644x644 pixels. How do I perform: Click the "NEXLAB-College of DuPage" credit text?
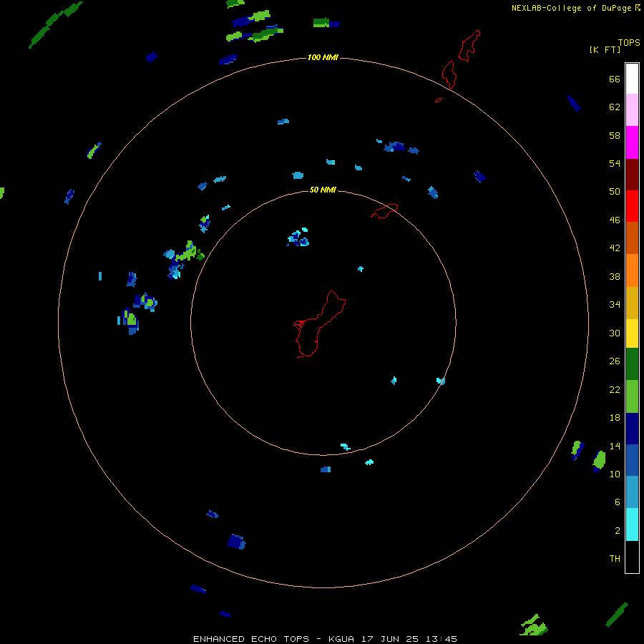pyautogui.click(x=571, y=8)
